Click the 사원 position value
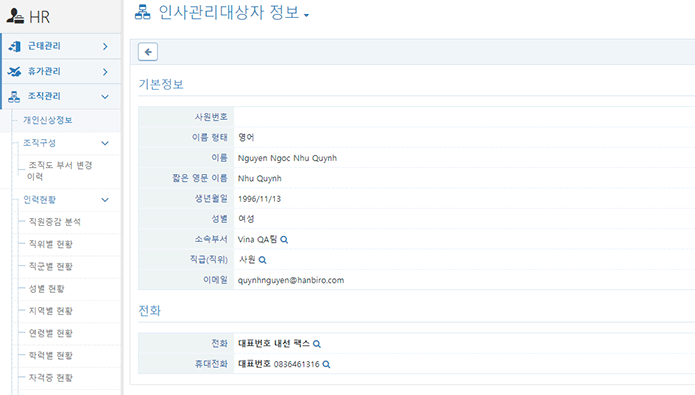 247,260
